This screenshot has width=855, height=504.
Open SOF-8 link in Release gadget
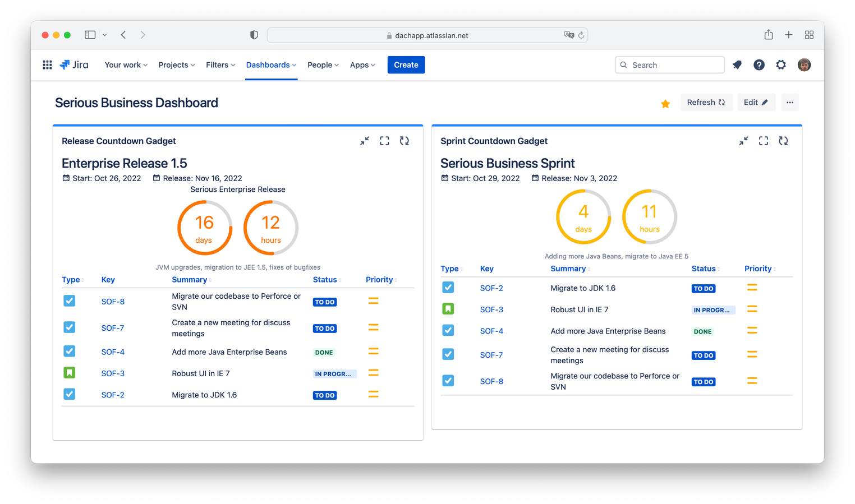tap(113, 302)
